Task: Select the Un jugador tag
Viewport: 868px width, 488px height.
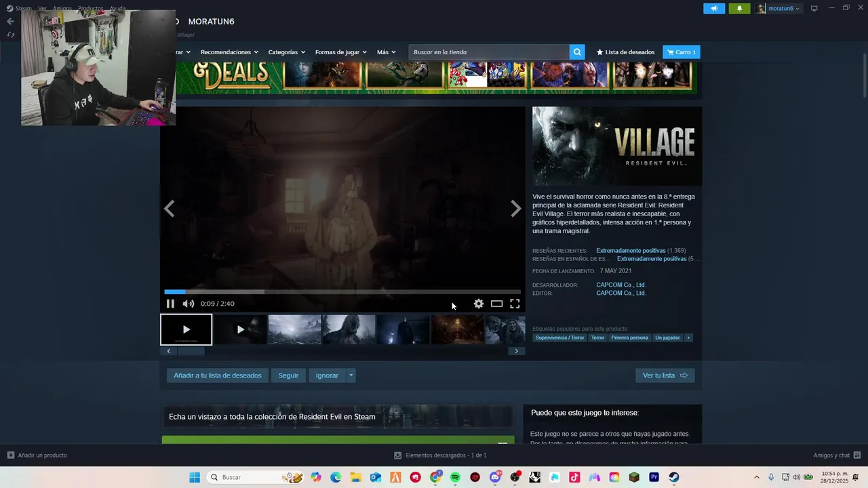Action: click(x=667, y=338)
